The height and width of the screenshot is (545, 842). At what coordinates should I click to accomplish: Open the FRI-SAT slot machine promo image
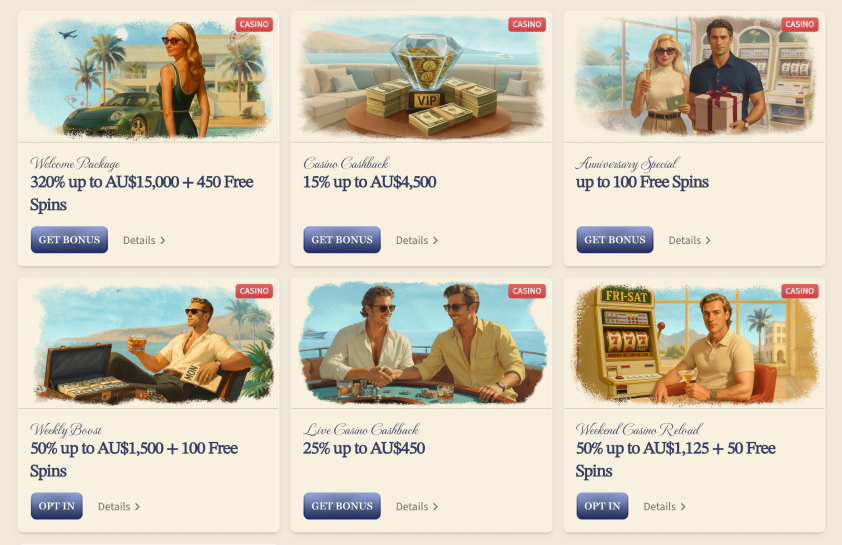point(694,343)
